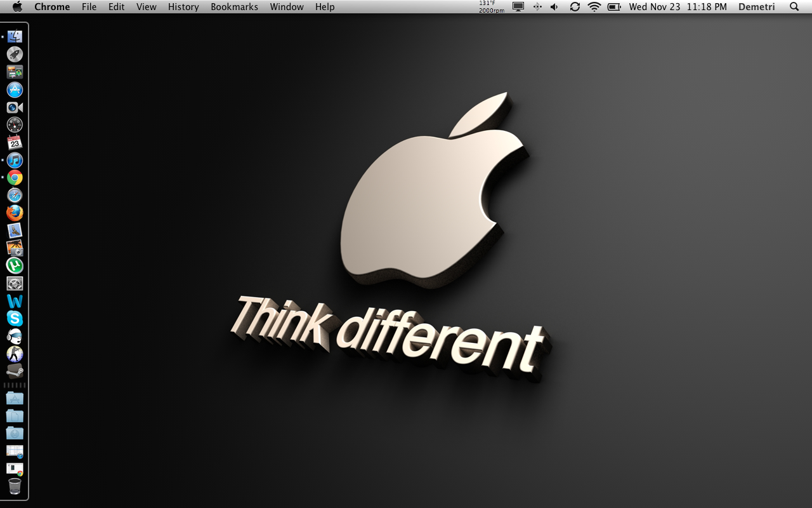Image resolution: width=812 pixels, height=508 pixels.
Task: Open Firefox from the dock
Action: [x=15, y=213]
